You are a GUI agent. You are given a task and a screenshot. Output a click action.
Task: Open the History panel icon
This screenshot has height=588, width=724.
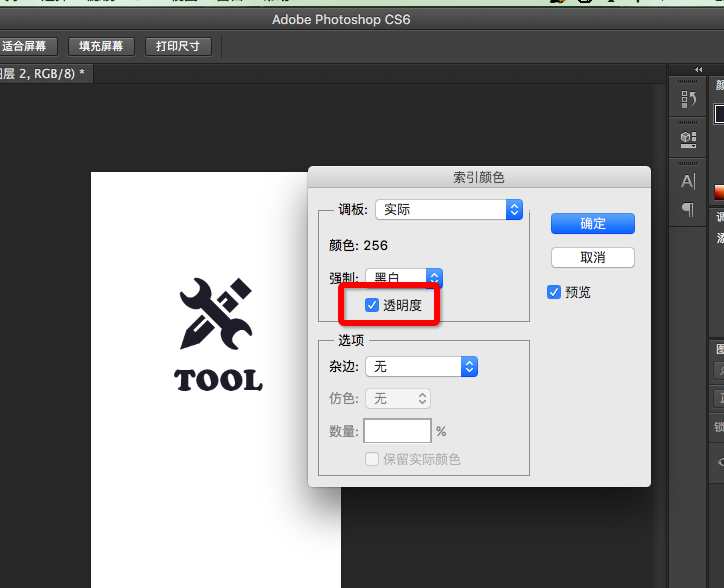pyautogui.click(x=688, y=99)
